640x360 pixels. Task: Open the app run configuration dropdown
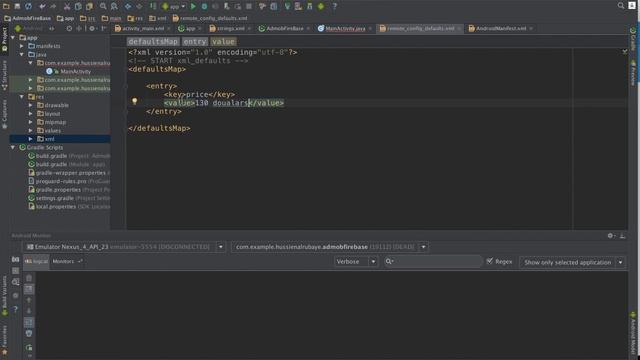click(174, 6)
